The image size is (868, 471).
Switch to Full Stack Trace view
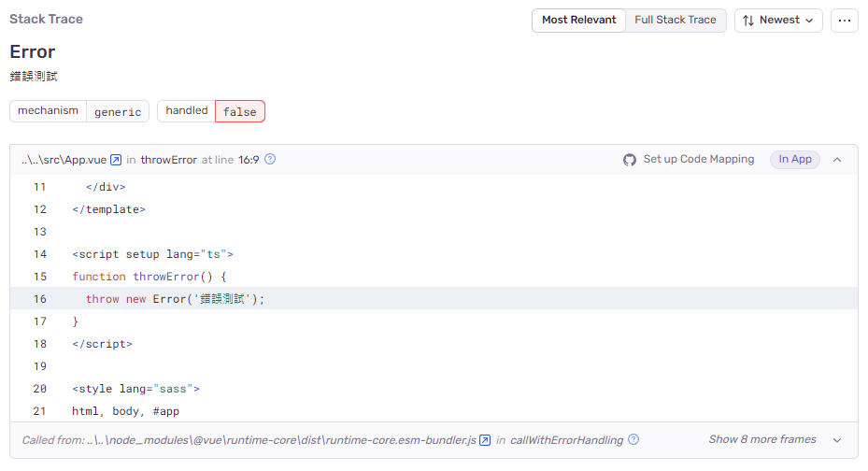[675, 20]
